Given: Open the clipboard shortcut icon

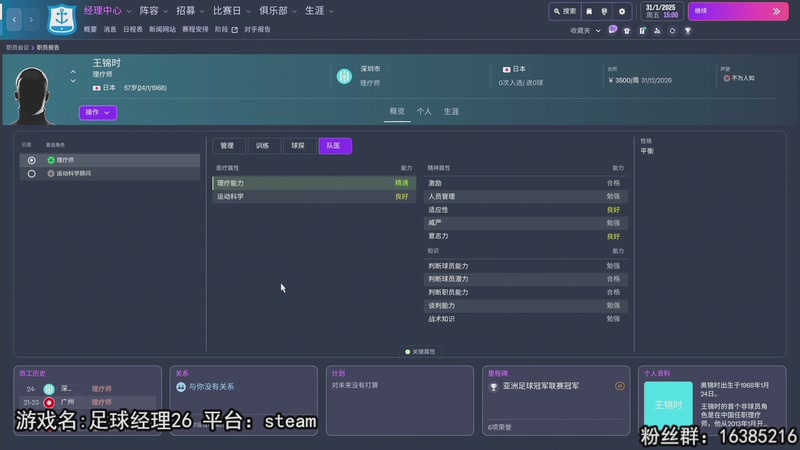Looking at the screenshot, I should coord(642,31).
